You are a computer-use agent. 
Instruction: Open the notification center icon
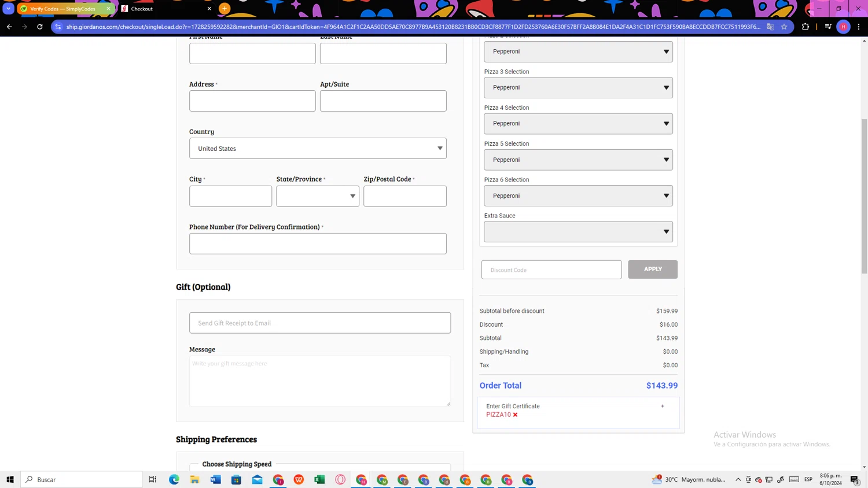click(x=855, y=479)
